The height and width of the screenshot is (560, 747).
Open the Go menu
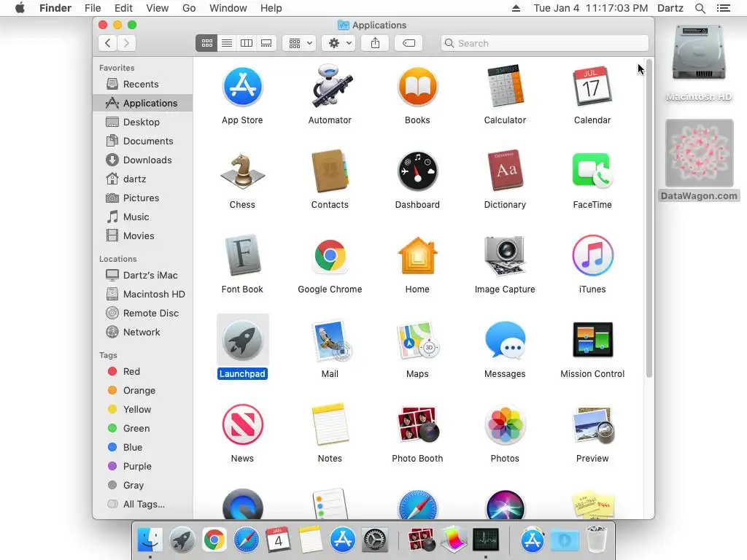point(189,8)
